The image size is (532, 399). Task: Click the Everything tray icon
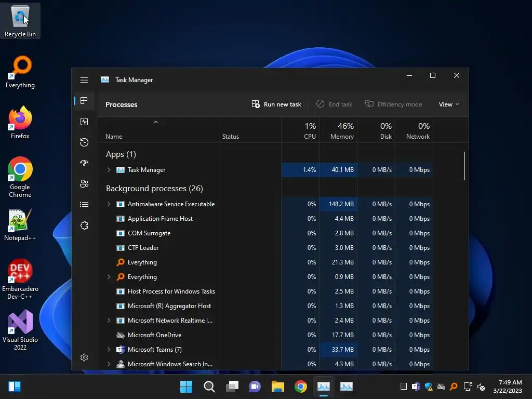454,387
